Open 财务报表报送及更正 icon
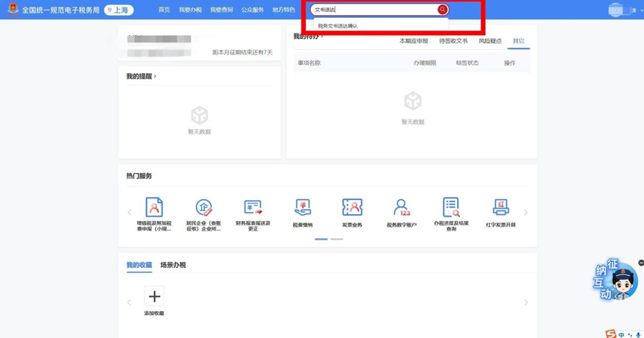This screenshot has height=338, width=644. pyautogui.click(x=253, y=207)
